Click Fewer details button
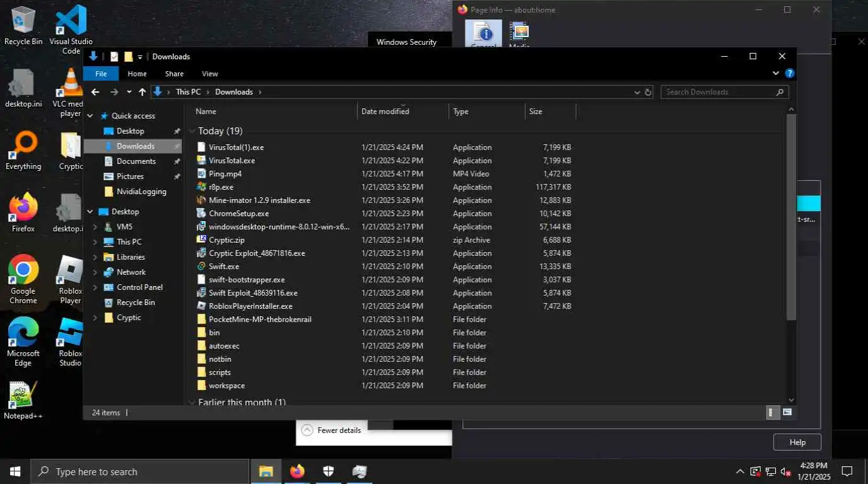Viewport: 868px width, 484px height. tap(332, 430)
